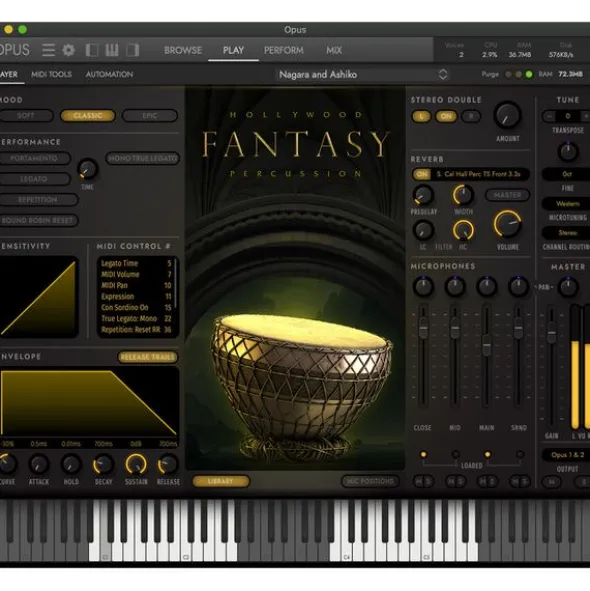Click the Performance Time knob
590x591 pixels.
(87, 169)
